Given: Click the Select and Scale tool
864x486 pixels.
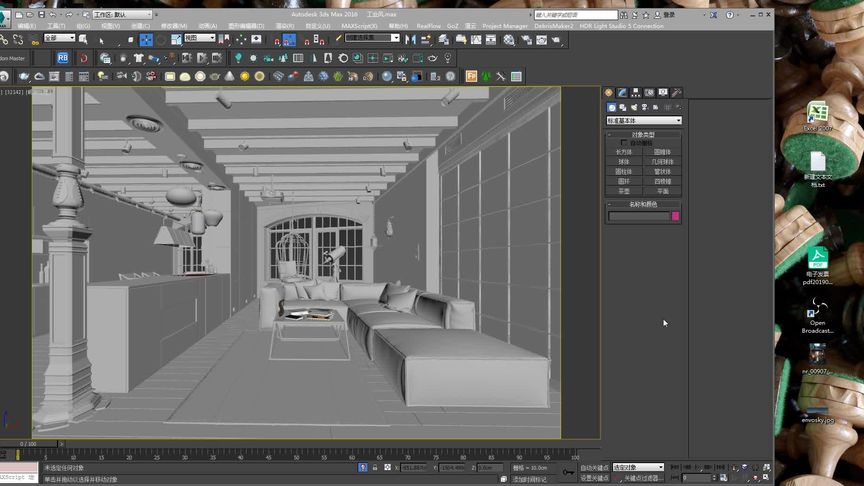Looking at the screenshot, I should coord(176,39).
